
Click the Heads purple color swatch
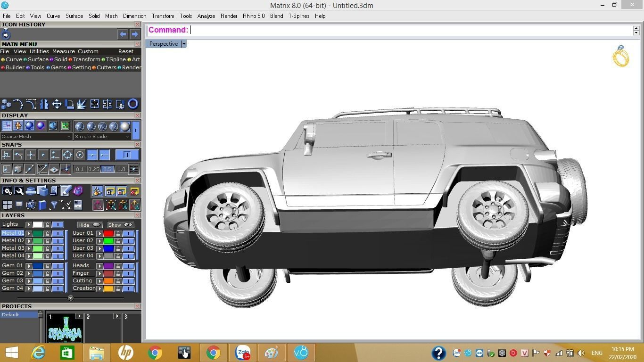[108, 266]
